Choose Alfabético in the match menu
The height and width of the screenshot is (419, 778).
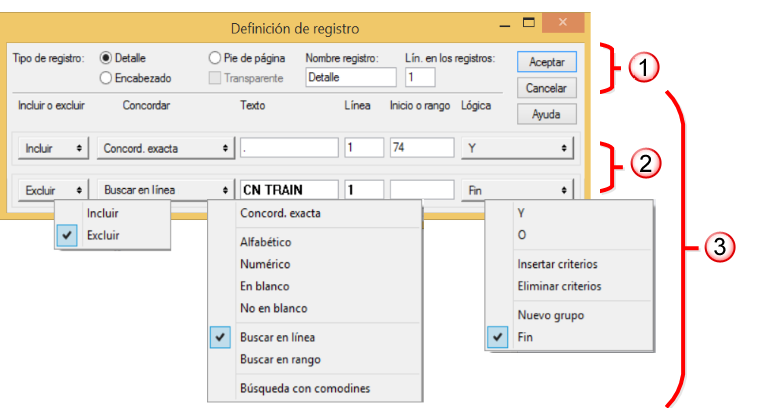[x=265, y=242]
